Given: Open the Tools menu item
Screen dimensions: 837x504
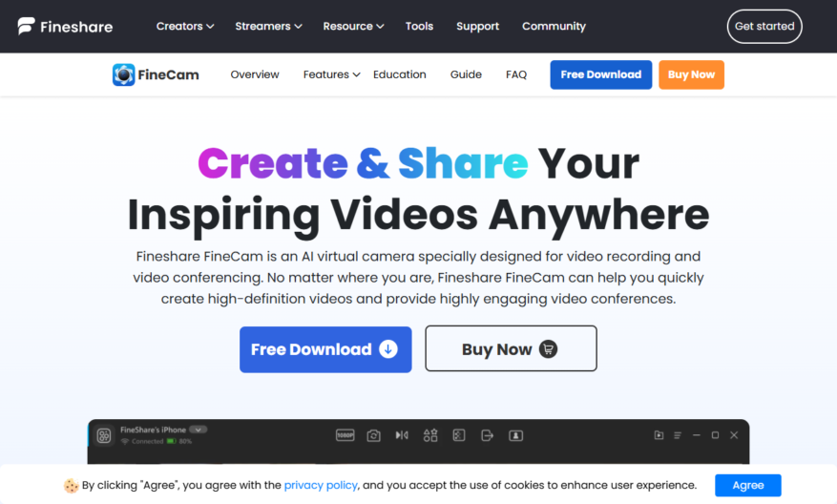Looking at the screenshot, I should coord(419,26).
